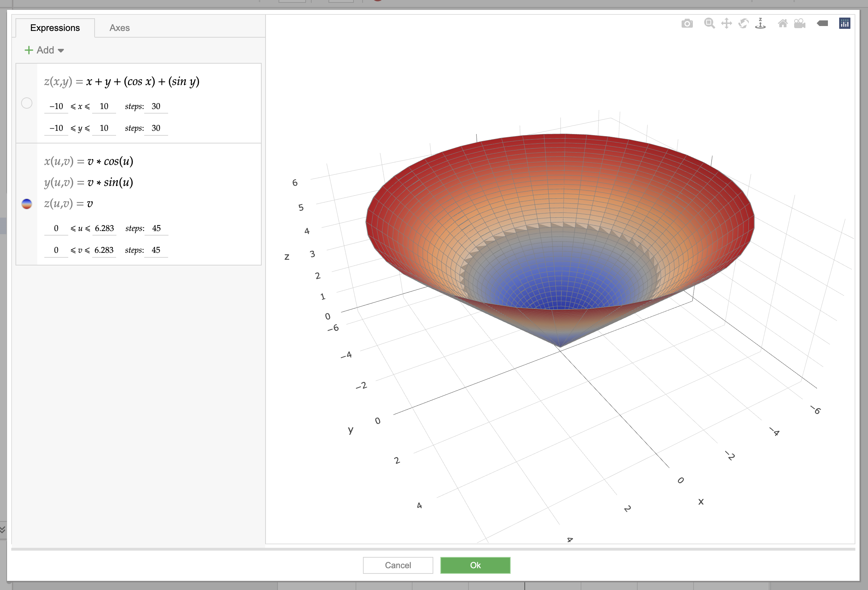The image size is (868, 590).
Task: Reset camera to last saved view
Action: point(800,24)
